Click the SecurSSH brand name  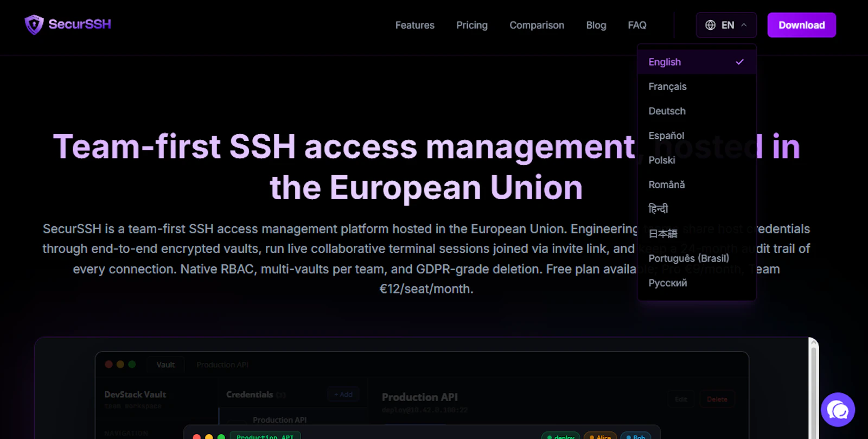80,24
